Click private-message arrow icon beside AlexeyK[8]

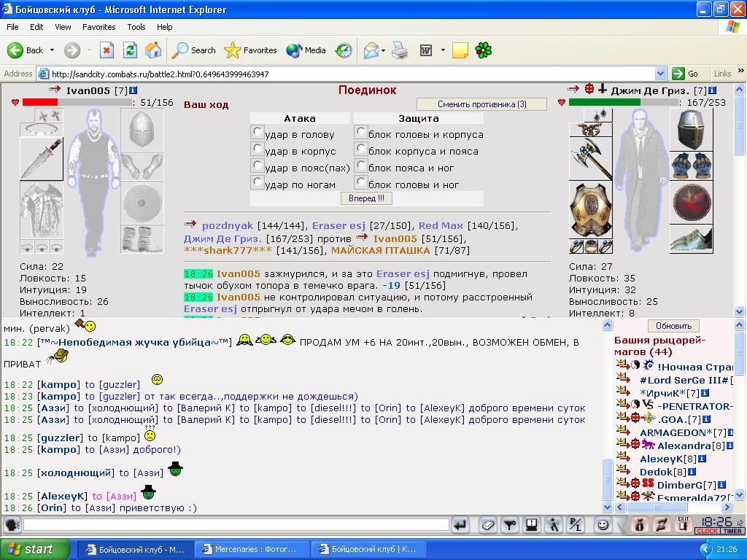click(x=623, y=458)
